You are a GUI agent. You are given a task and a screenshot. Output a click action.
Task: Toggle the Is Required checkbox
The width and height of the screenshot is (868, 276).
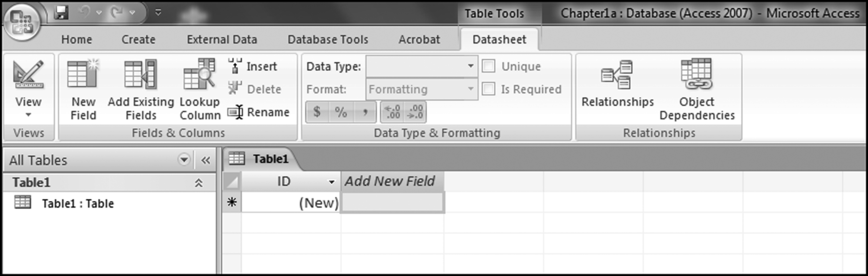[x=488, y=89]
